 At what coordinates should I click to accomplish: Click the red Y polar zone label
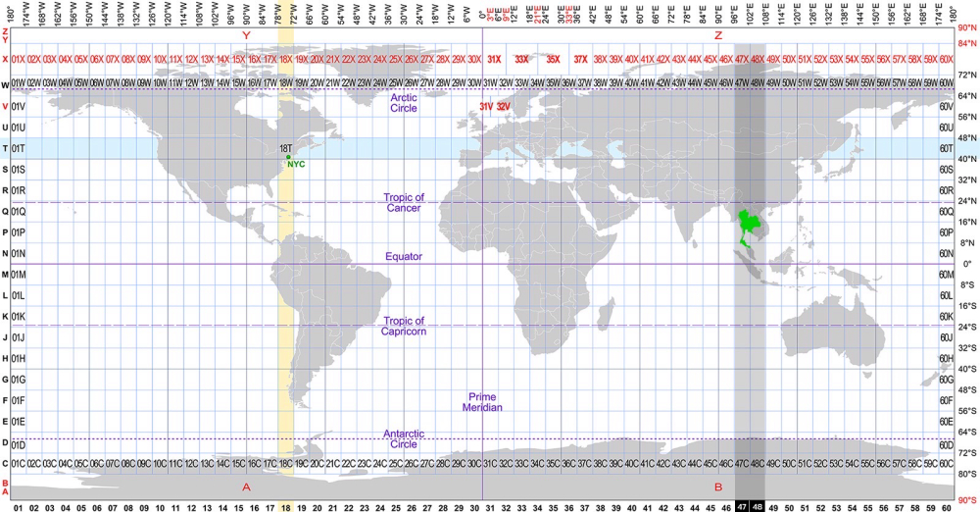(x=246, y=35)
